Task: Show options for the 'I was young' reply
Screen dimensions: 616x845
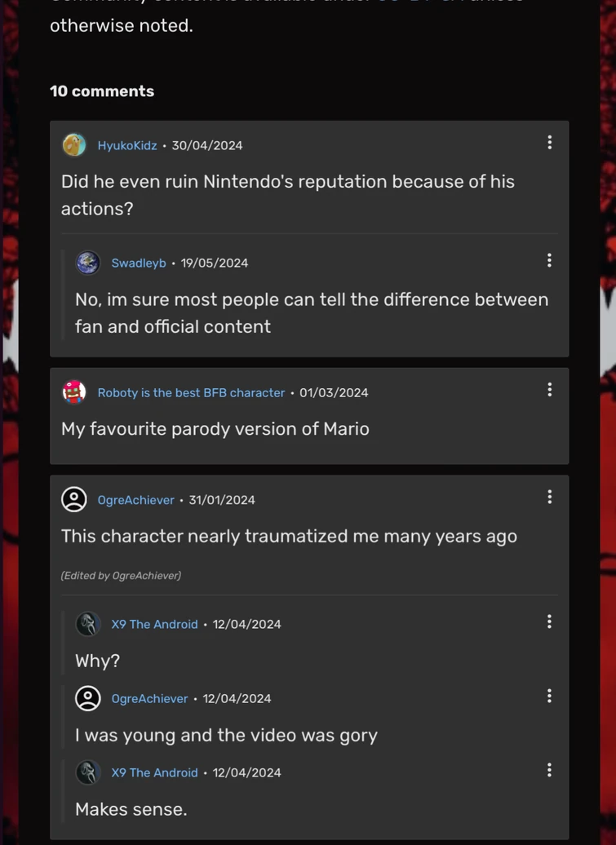Action: tap(549, 696)
